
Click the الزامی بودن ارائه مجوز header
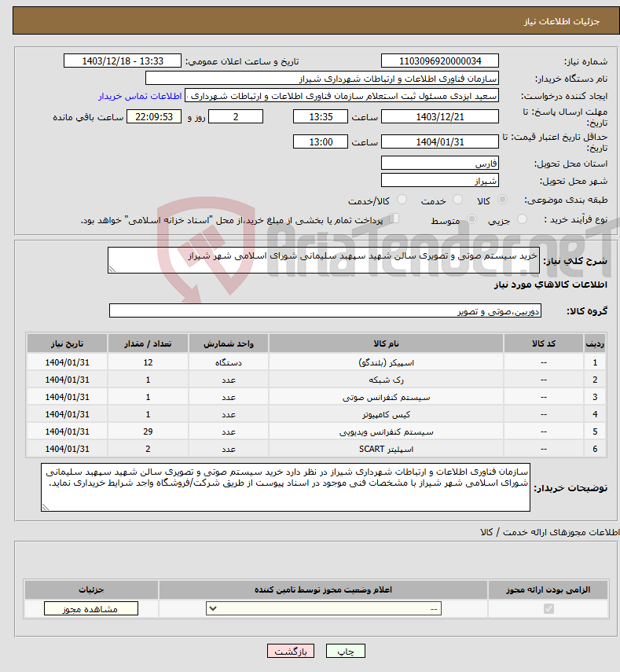click(x=548, y=590)
